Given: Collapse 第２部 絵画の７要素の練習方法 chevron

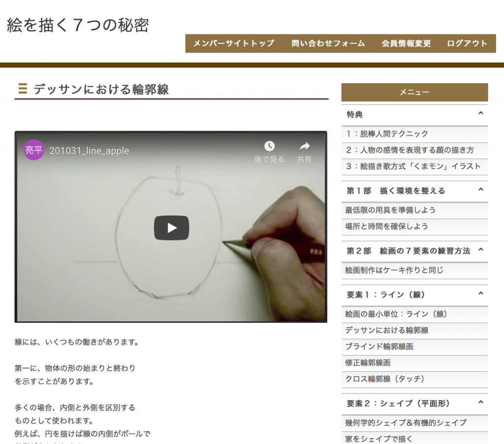Looking at the screenshot, I should pyautogui.click(x=481, y=250).
